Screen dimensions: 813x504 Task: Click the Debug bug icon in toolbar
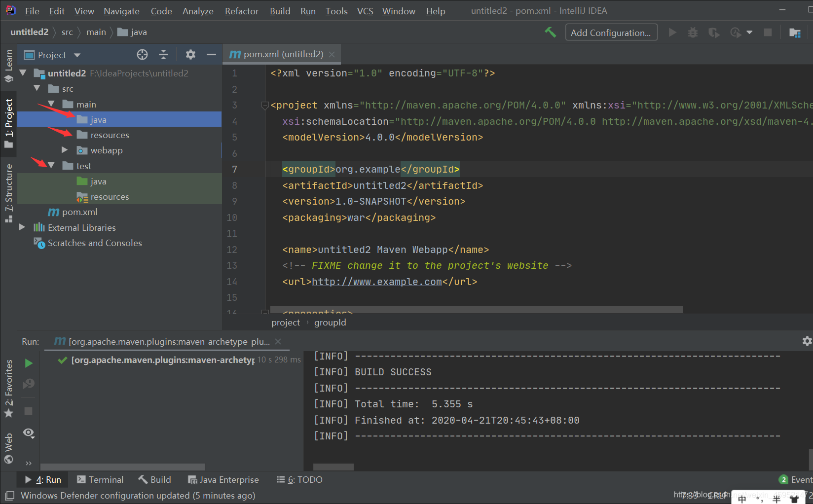693,33
